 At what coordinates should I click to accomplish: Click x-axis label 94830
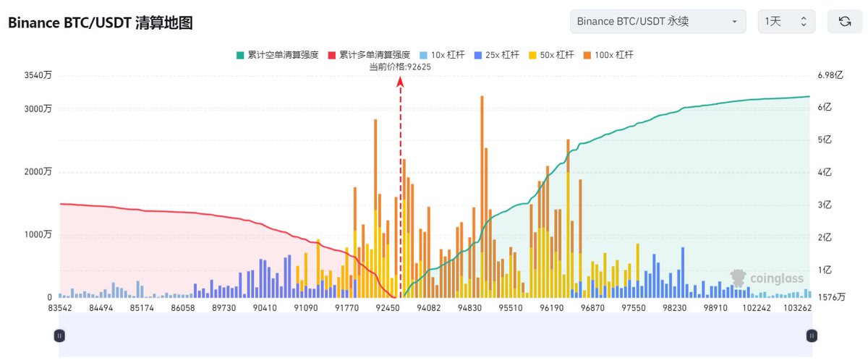[x=471, y=308]
